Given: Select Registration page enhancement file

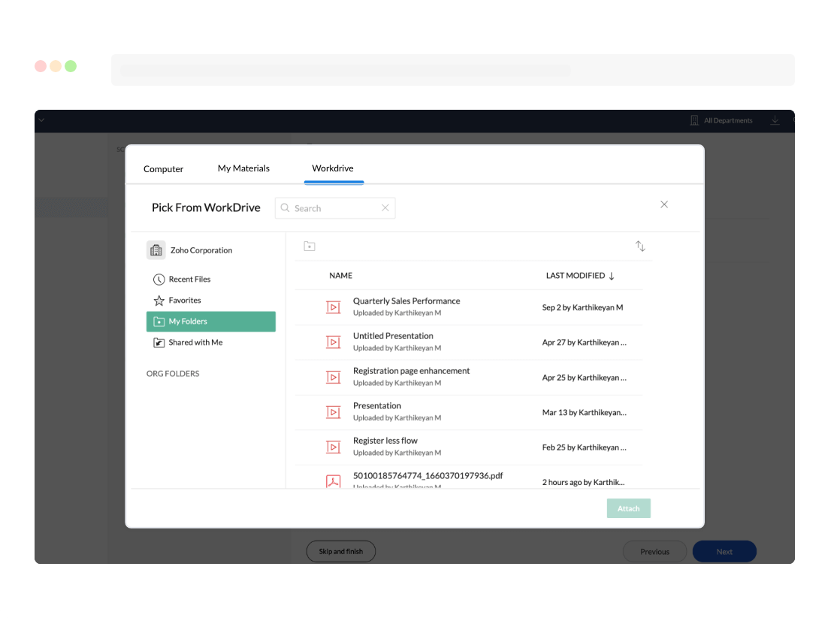Looking at the screenshot, I should (469, 377).
